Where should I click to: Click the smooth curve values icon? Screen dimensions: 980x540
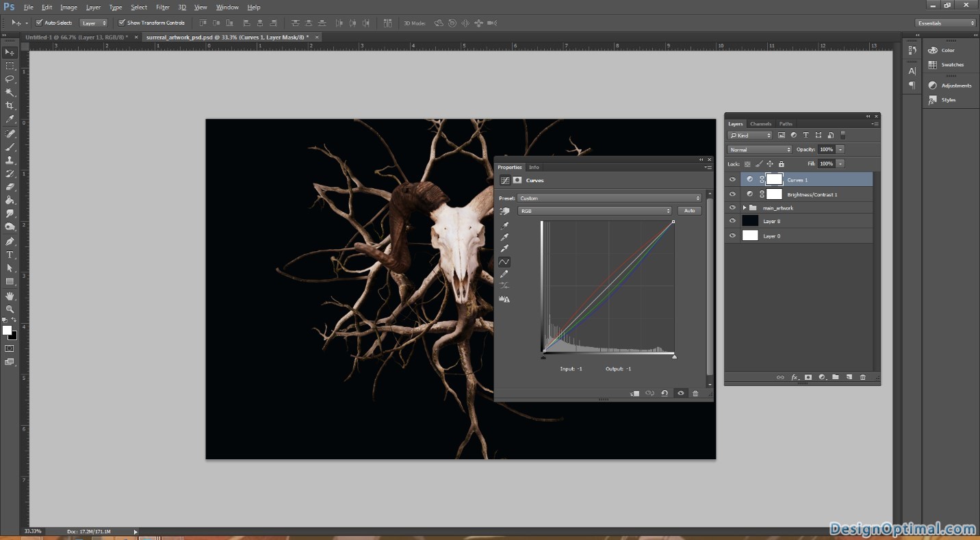point(504,285)
